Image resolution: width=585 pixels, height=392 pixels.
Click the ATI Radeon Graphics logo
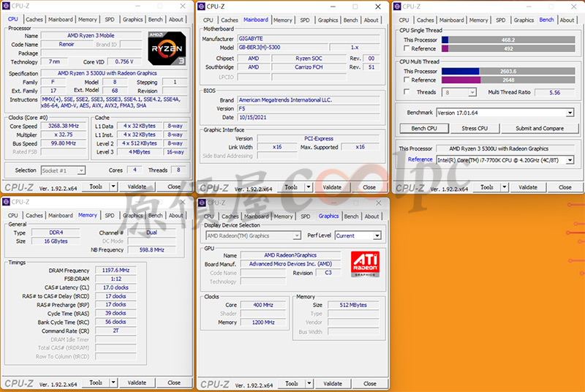[x=365, y=264]
